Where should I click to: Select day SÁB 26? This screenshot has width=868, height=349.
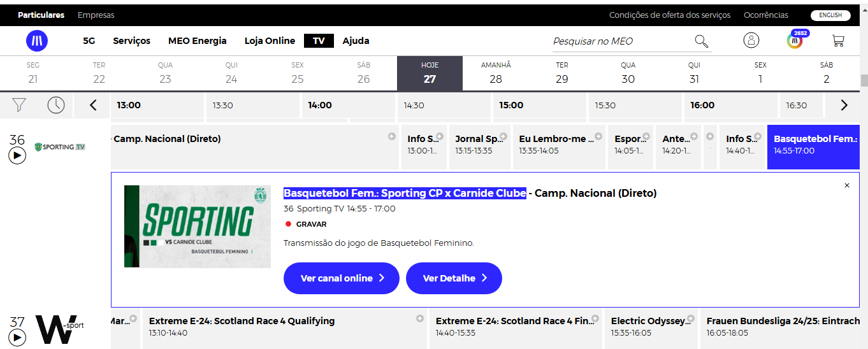(364, 73)
